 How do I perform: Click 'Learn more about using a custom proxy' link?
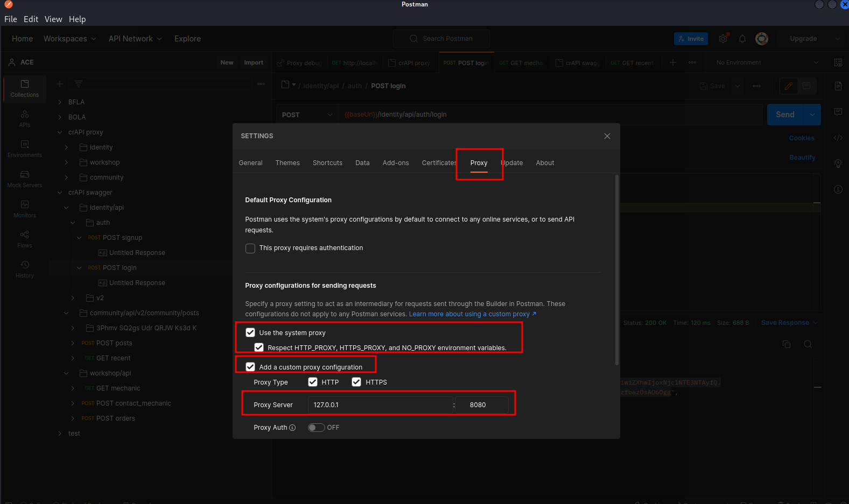[x=472, y=314]
